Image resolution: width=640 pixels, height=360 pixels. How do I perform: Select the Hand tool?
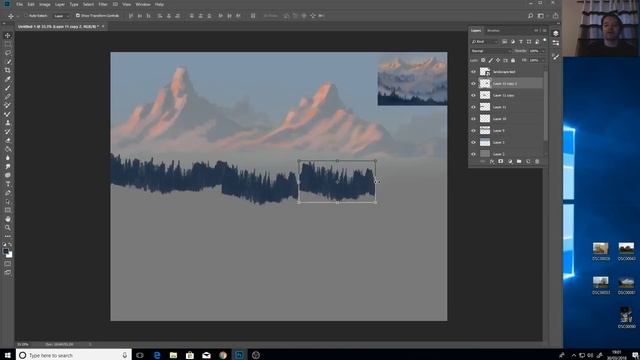point(8,219)
